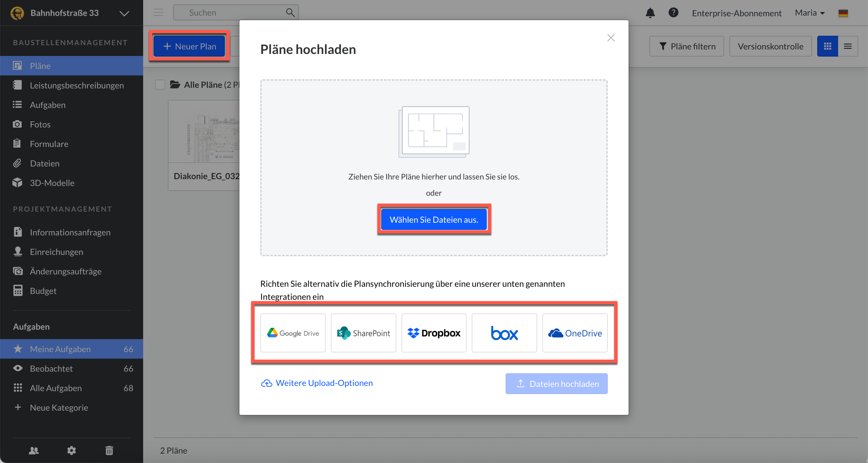The width and height of the screenshot is (868, 463).
Task: Close the Pläne hochladen dialog
Action: coord(611,38)
